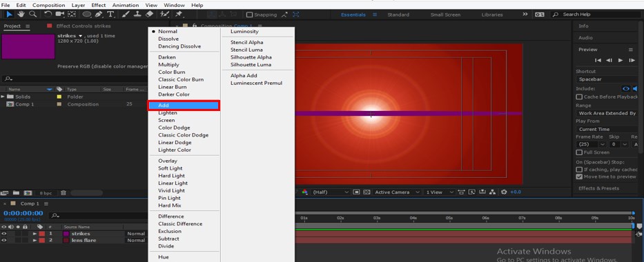Expand the Solids folder
This screenshot has width=644, height=262.
pyautogui.click(x=3, y=97)
